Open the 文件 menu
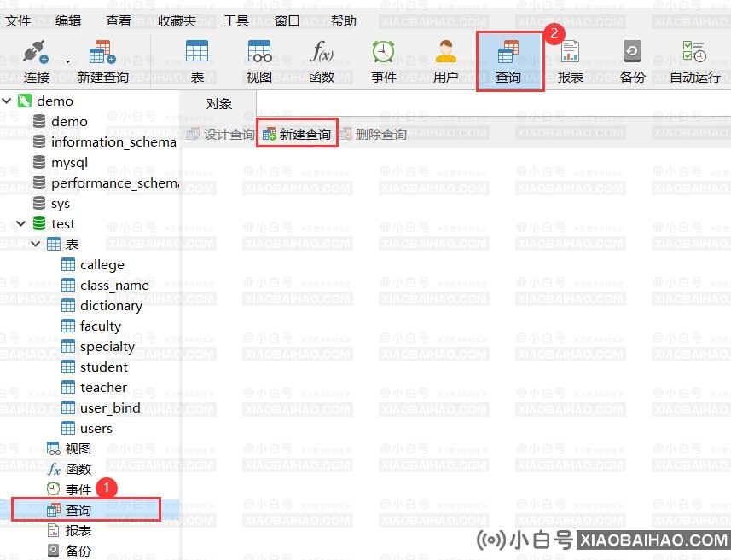 tap(18, 21)
